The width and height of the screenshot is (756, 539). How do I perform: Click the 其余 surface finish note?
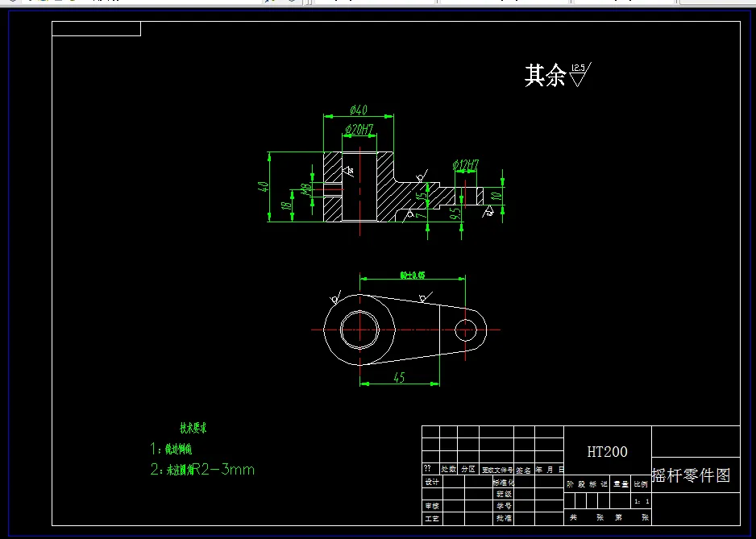pyautogui.click(x=545, y=75)
